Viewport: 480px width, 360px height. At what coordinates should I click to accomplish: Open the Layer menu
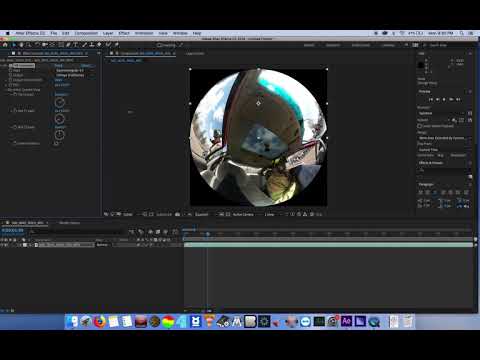108,33
